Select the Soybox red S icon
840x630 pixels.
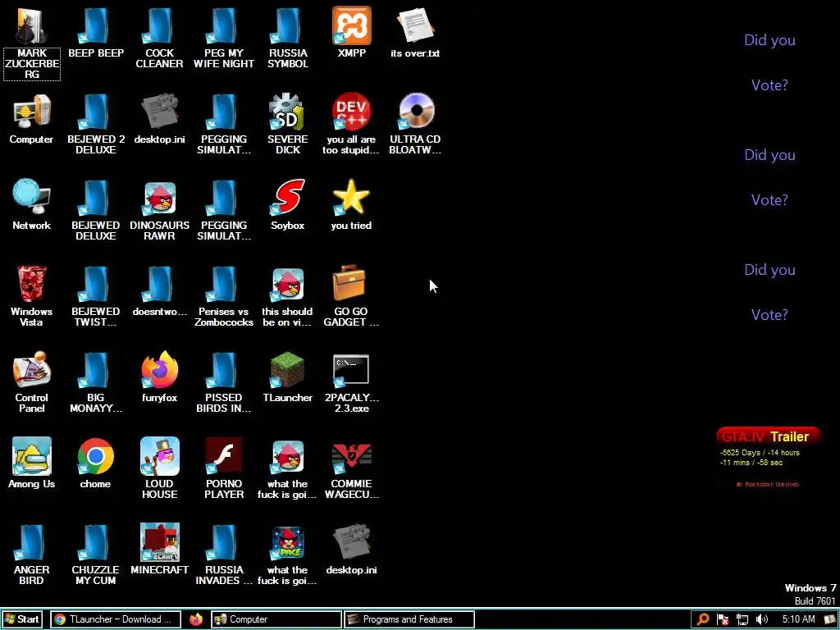[288, 199]
